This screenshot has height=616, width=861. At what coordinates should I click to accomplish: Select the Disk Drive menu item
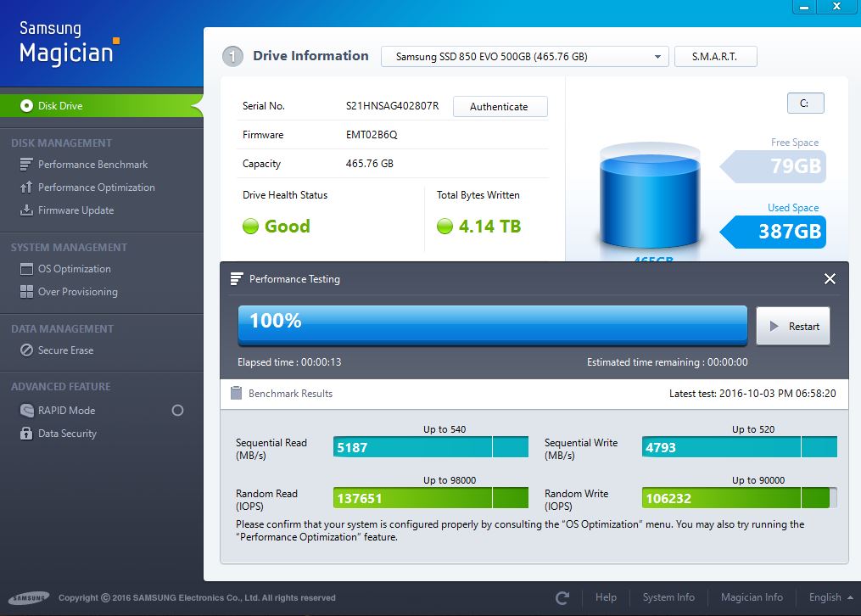click(60, 106)
